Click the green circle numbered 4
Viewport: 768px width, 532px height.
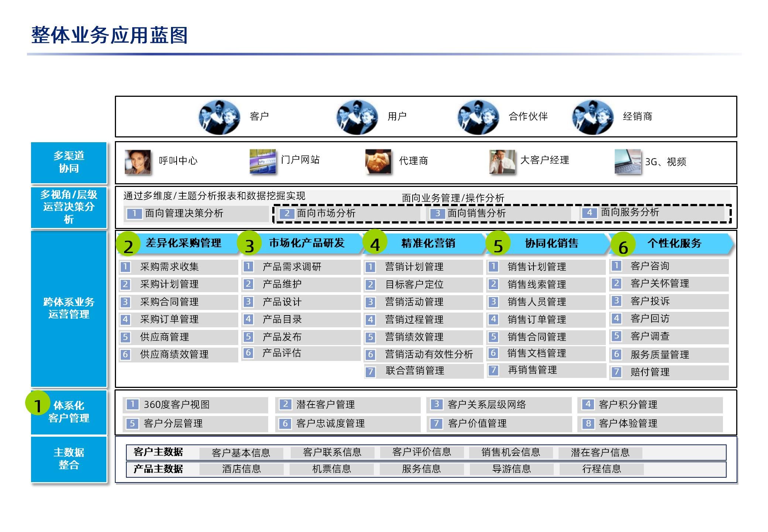point(375,243)
